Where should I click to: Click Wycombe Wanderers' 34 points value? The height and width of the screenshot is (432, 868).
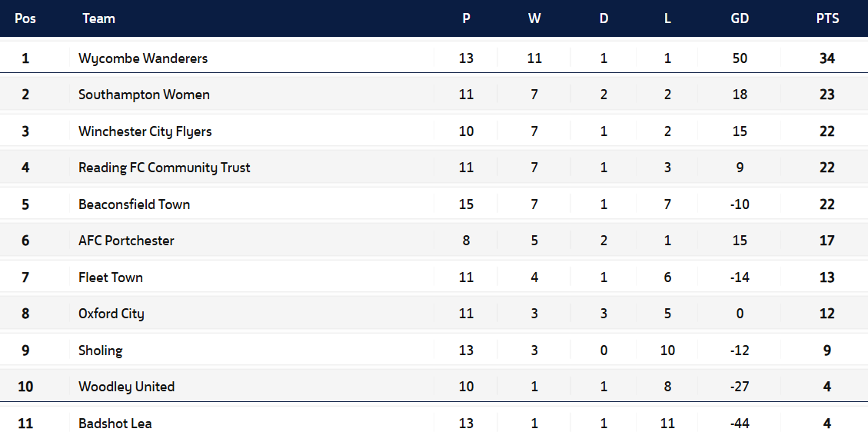(x=827, y=58)
